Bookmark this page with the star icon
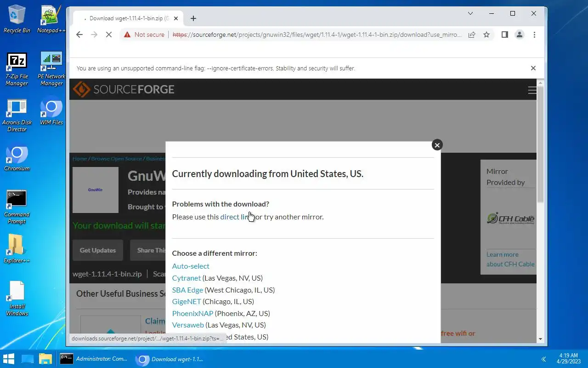 [x=486, y=34]
